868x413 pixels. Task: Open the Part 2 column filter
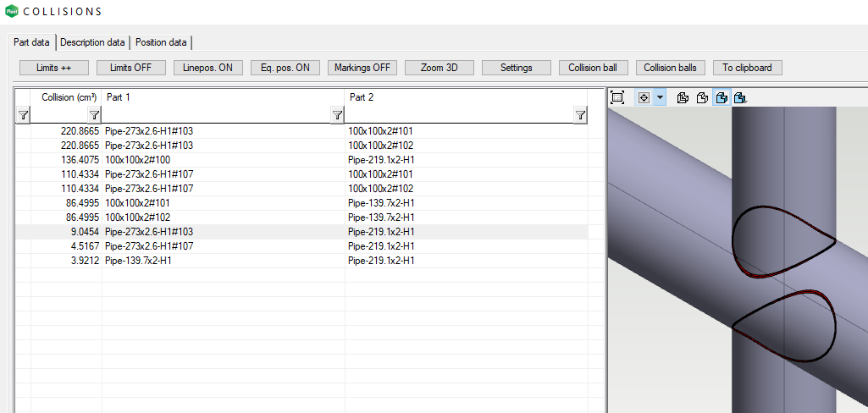tap(580, 115)
